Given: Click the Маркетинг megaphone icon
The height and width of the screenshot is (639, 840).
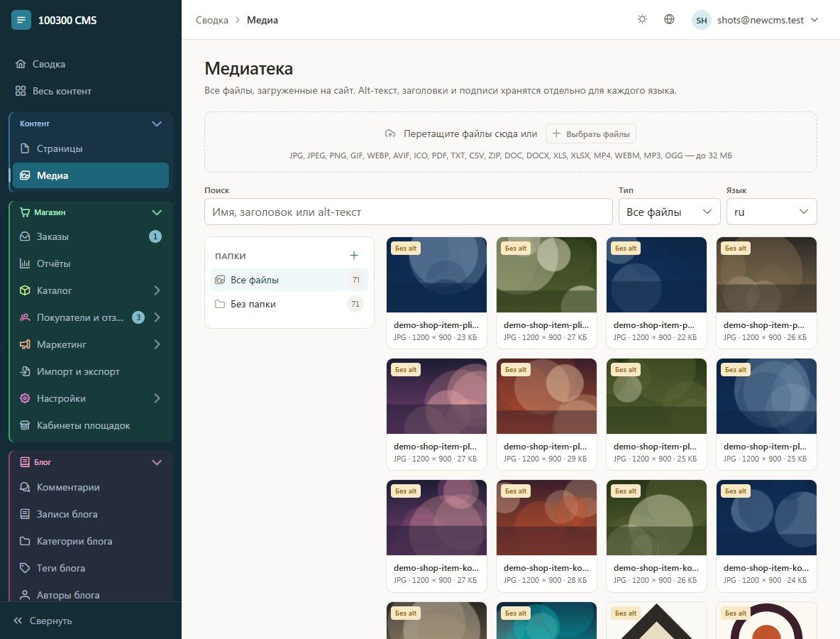Looking at the screenshot, I should coord(25,344).
